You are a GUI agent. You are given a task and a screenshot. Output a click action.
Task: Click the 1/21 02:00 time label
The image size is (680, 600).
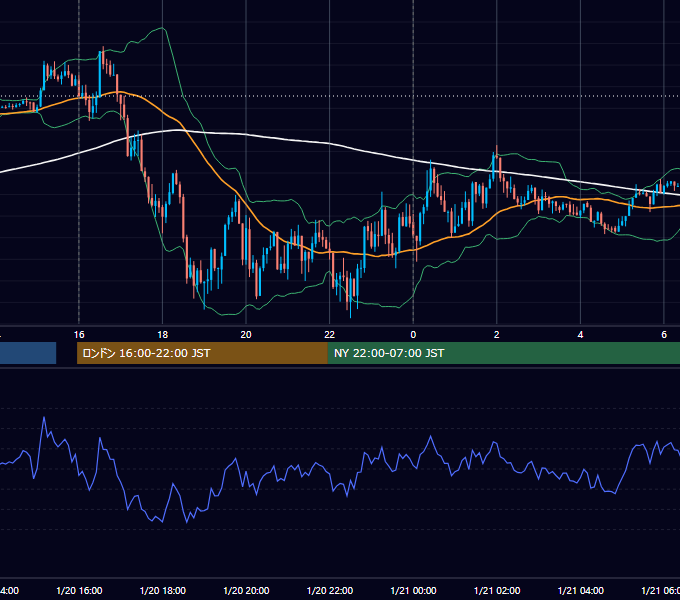tap(497, 590)
